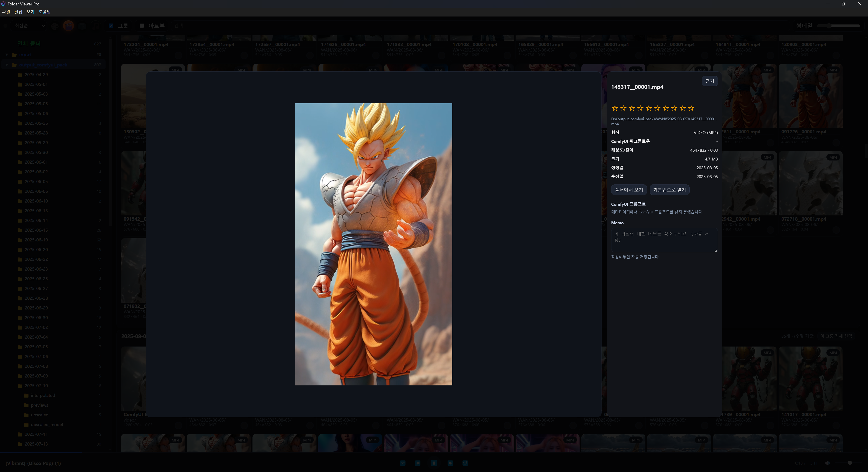Screen dimensions: 868x472
Task: Click the music note audio filter icon
Action: point(96,26)
